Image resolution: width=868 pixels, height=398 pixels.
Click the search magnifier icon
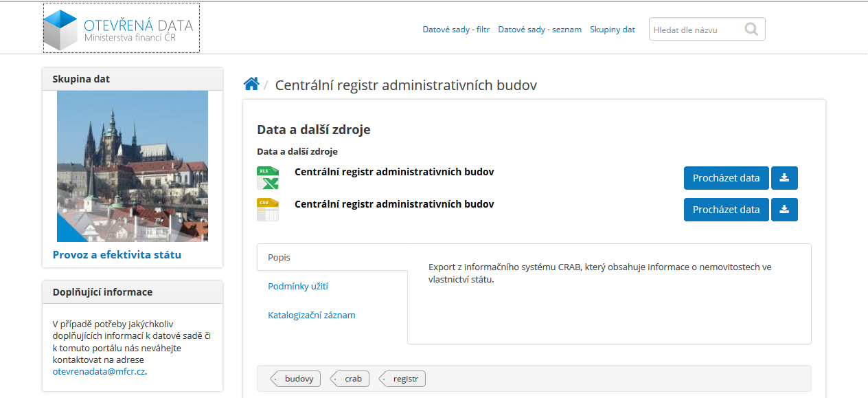coord(751,29)
